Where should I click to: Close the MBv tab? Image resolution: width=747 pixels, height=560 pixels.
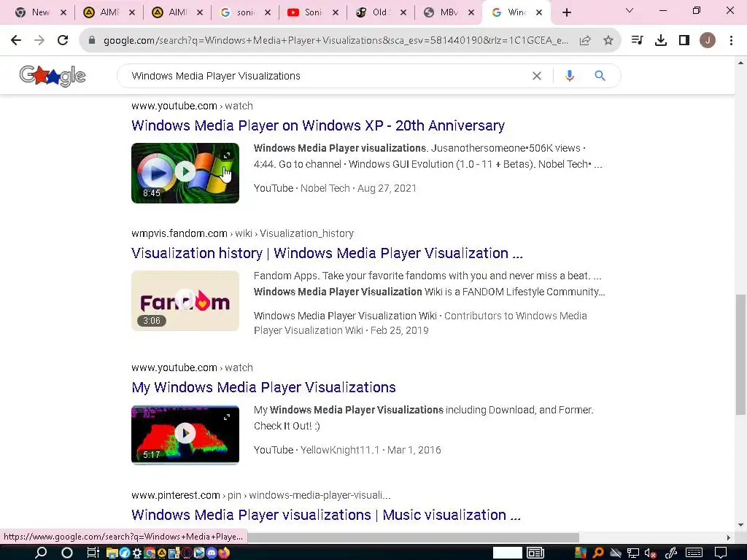click(x=471, y=12)
